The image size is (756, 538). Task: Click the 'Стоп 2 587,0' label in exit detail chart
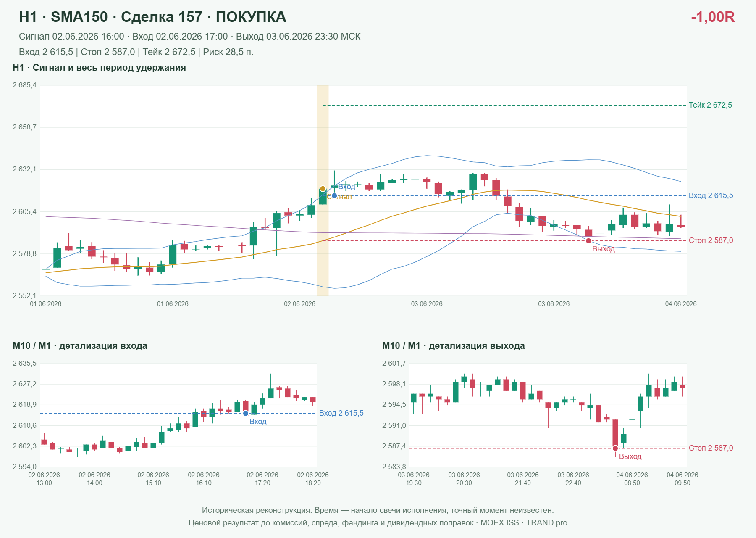(x=711, y=448)
